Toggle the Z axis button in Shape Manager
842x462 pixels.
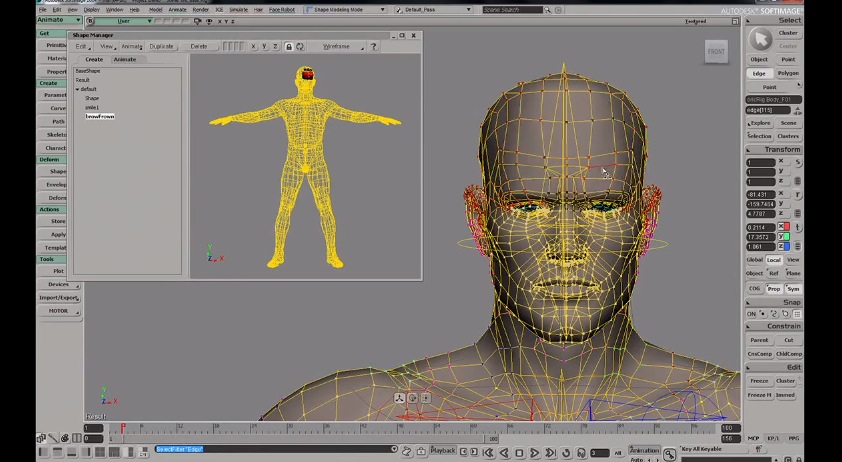(x=275, y=47)
